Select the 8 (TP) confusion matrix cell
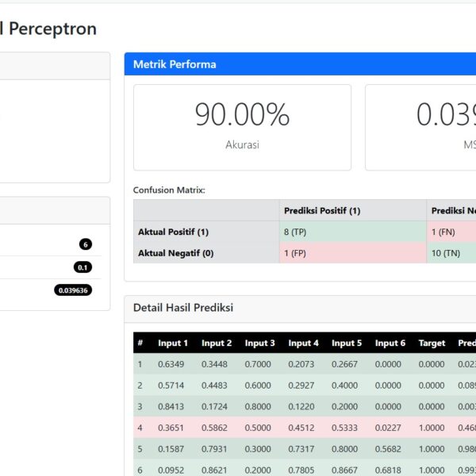 coord(353,232)
